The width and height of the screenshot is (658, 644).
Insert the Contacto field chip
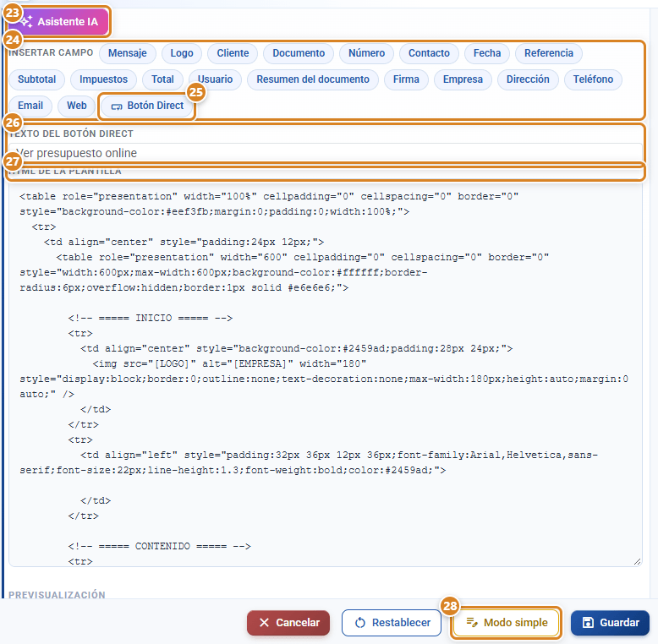[429, 53]
